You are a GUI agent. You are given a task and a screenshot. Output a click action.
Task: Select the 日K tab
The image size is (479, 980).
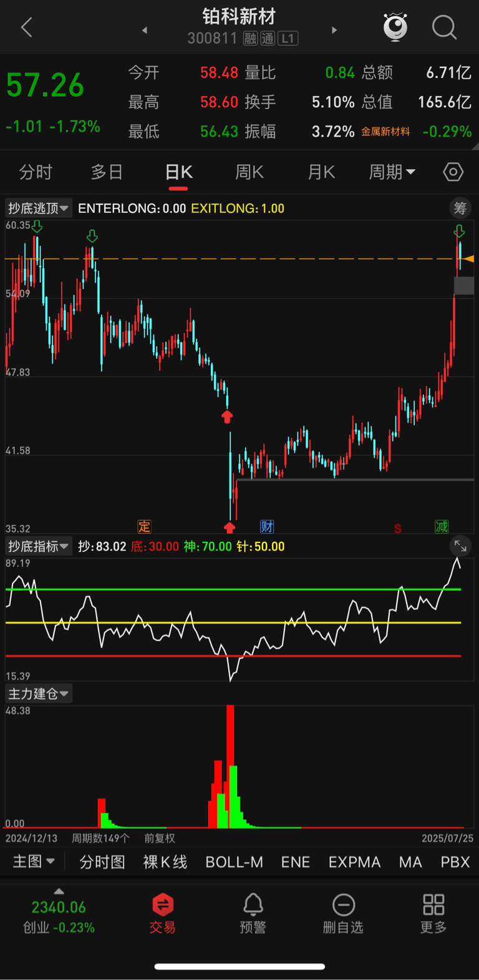[x=179, y=172]
